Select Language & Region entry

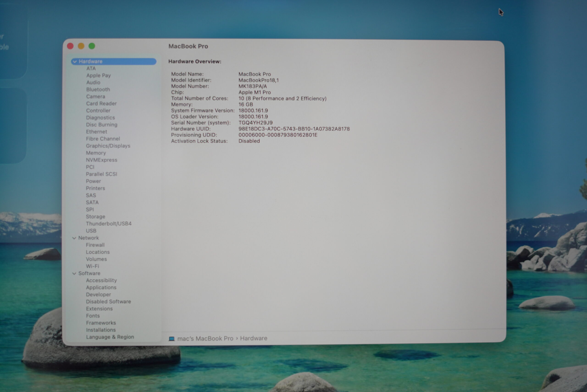pos(110,337)
